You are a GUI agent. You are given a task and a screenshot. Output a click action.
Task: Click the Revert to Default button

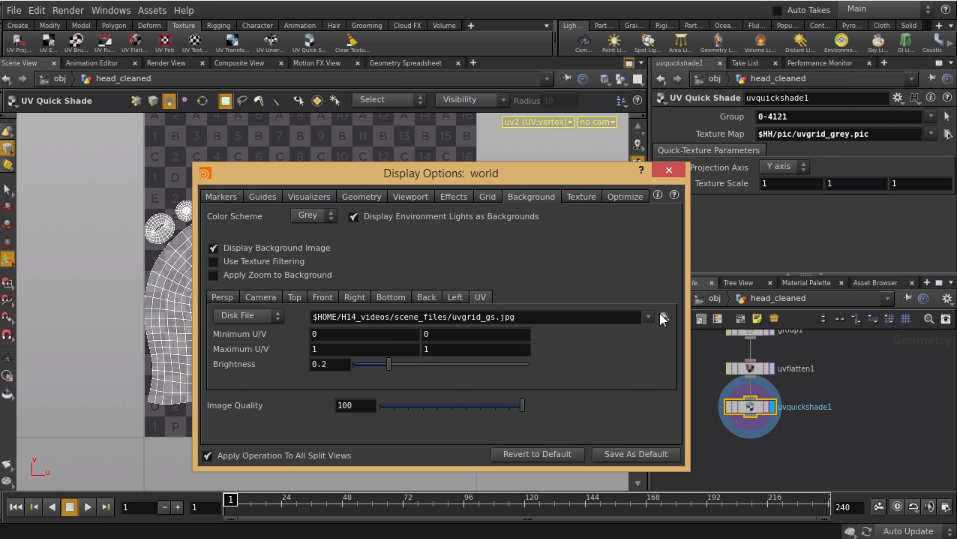537,454
